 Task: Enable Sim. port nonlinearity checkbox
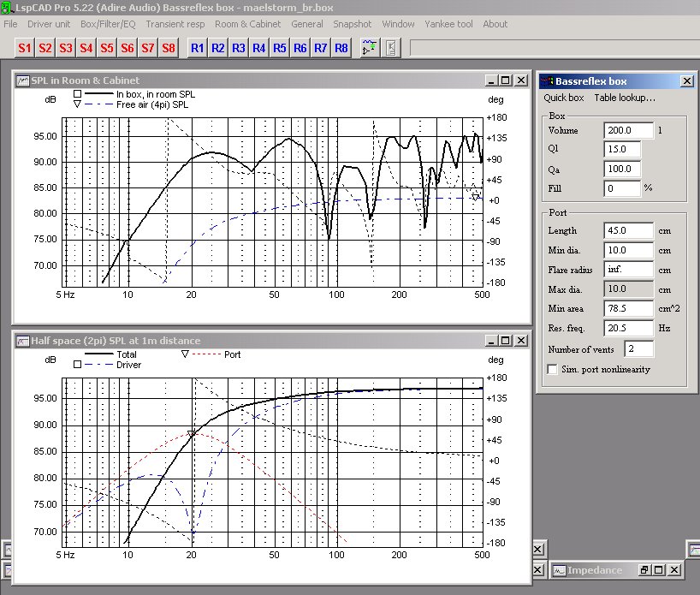(553, 369)
